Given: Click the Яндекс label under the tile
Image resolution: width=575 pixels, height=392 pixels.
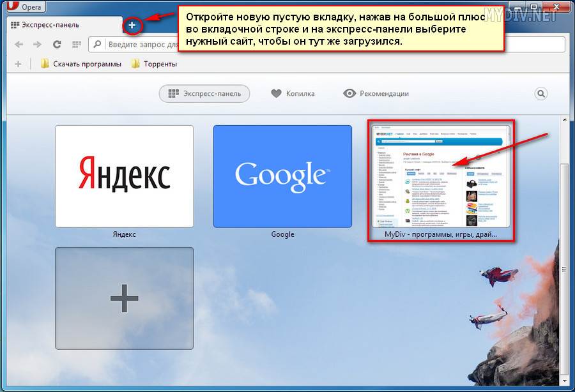Looking at the screenshot, I should pyautogui.click(x=125, y=234).
